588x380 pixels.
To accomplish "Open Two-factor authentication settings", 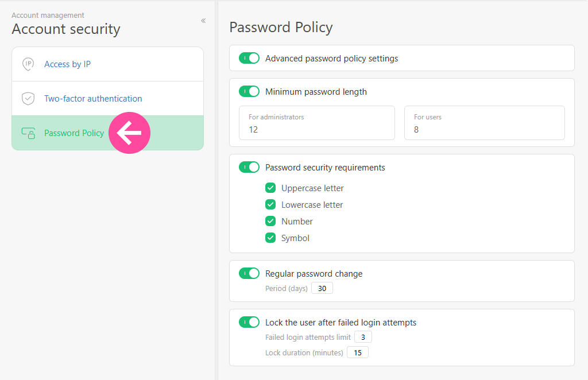I will pyautogui.click(x=93, y=99).
